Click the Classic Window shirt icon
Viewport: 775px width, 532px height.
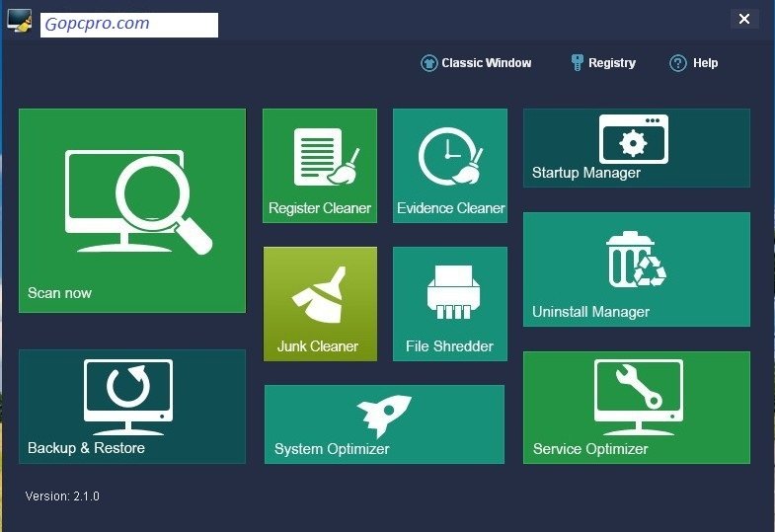point(429,63)
